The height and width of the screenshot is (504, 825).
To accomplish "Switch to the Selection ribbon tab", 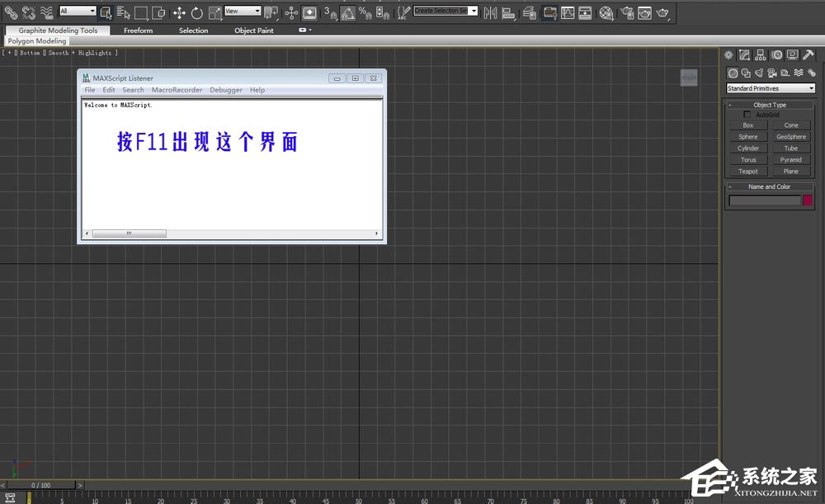I will [x=194, y=31].
